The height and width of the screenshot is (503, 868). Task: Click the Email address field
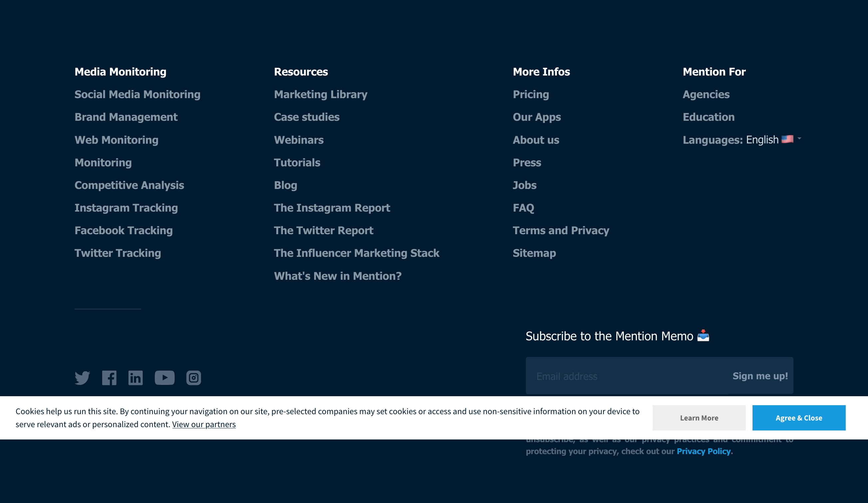pos(626,376)
